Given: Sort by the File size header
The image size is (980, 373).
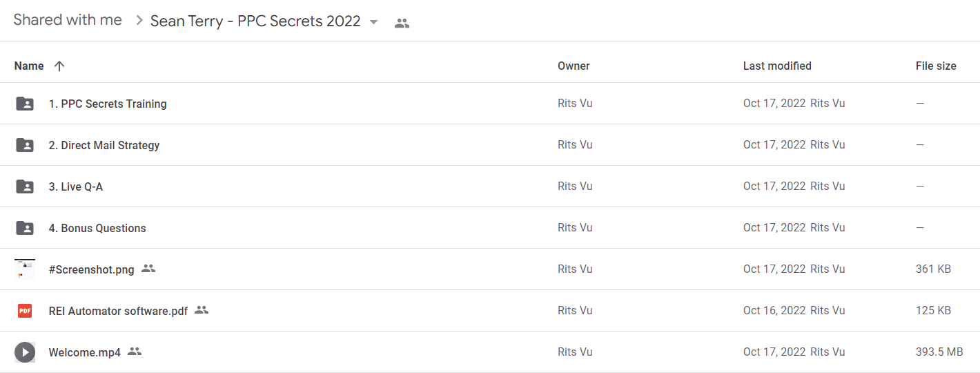Looking at the screenshot, I should [936, 66].
